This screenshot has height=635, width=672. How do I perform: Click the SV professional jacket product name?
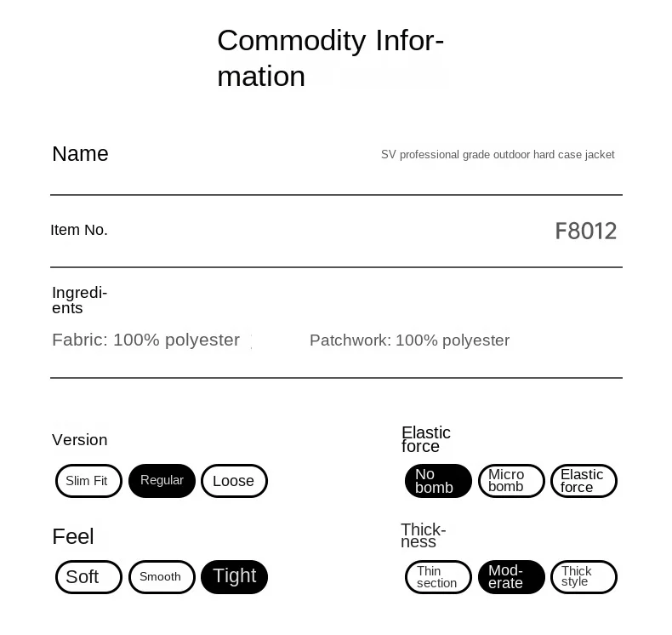(498, 155)
